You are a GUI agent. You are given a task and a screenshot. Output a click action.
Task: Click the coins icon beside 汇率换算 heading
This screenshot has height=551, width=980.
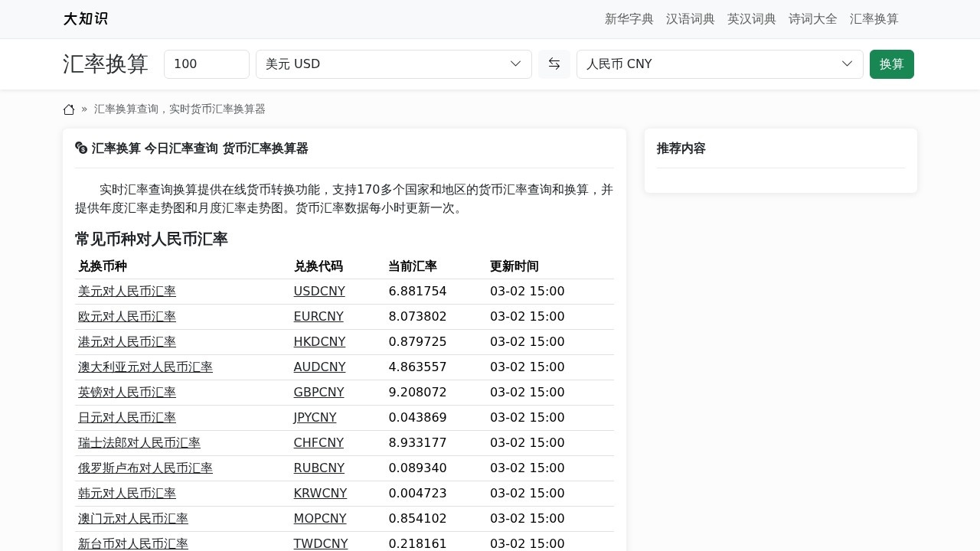tap(81, 148)
